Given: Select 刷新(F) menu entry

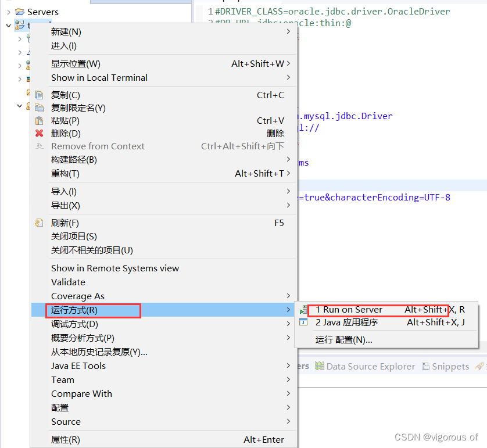Looking at the screenshot, I should (x=164, y=223).
